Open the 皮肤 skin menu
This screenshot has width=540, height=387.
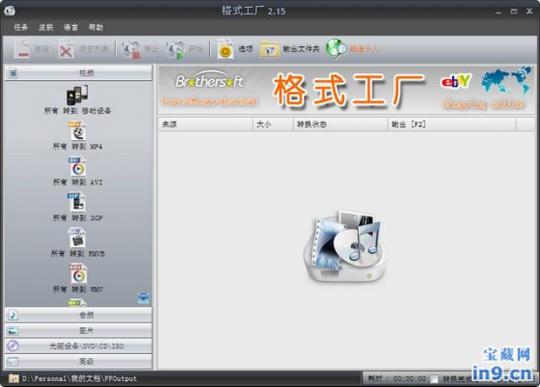(46, 27)
